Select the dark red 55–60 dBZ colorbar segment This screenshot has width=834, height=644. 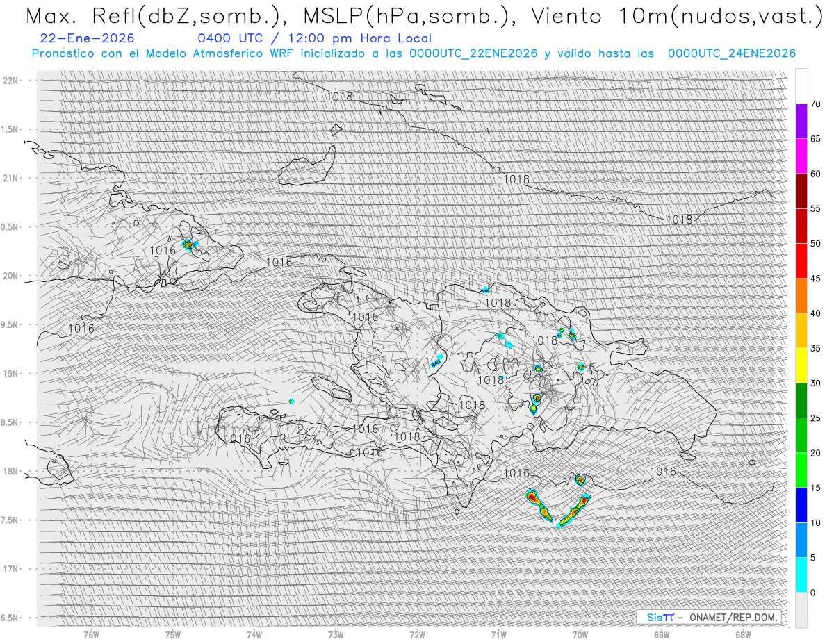coord(801,191)
